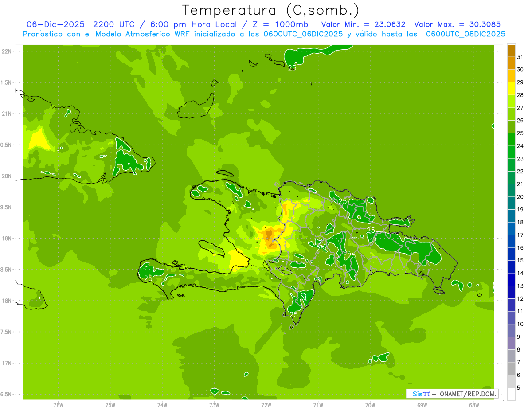Click the orange legend swatch between 30 and 31
The height and width of the screenshot is (411, 532).
pos(511,63)
